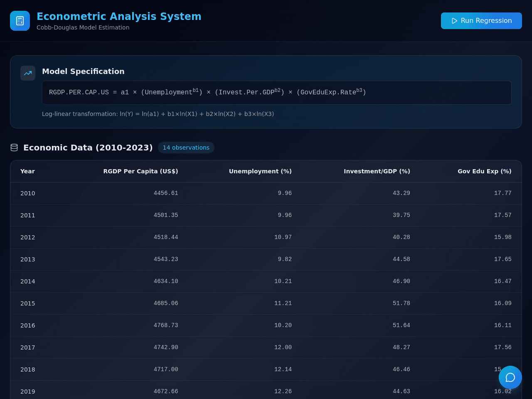This screenshot has width=532, height=399.
Task: Click investment value 46.90
Action: pos(401,281)
